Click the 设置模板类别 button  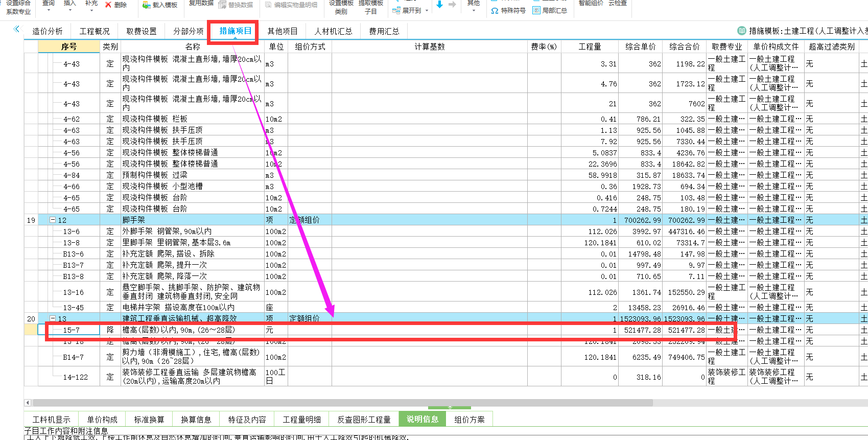(341, 7)
